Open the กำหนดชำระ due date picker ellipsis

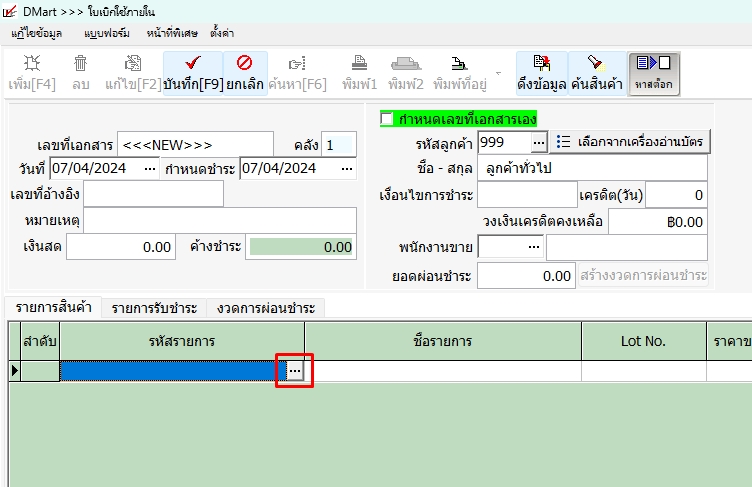347,169
